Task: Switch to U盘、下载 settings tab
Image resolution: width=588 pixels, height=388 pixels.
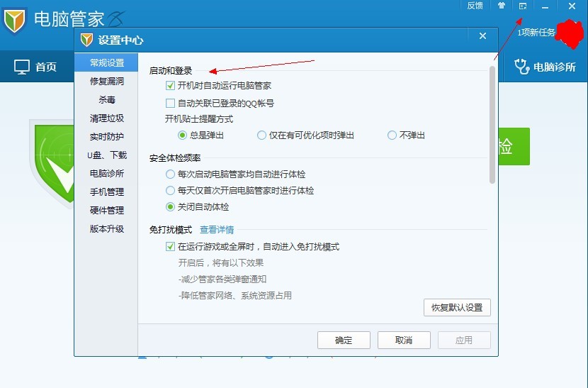Action: pos(106,155)
